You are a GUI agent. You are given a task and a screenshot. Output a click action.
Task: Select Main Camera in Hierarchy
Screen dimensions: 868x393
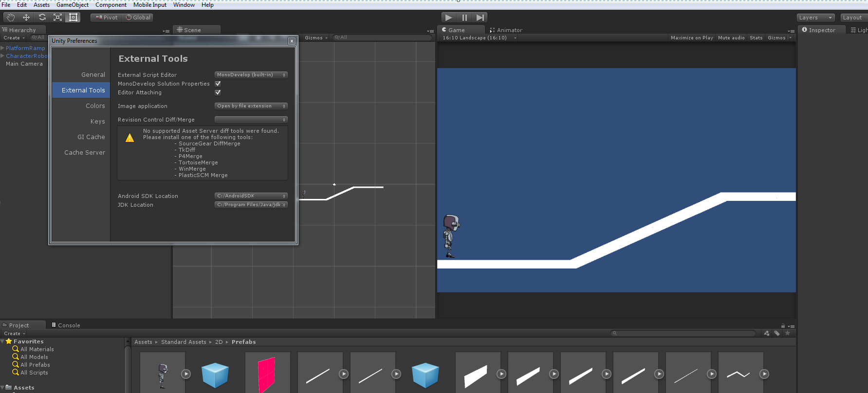click(x=24, y=64)
